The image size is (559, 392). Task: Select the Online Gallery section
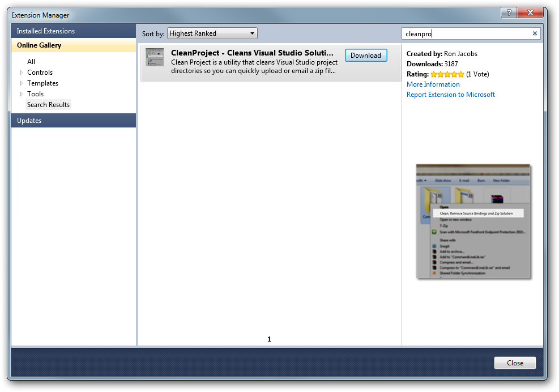[39, 45]
